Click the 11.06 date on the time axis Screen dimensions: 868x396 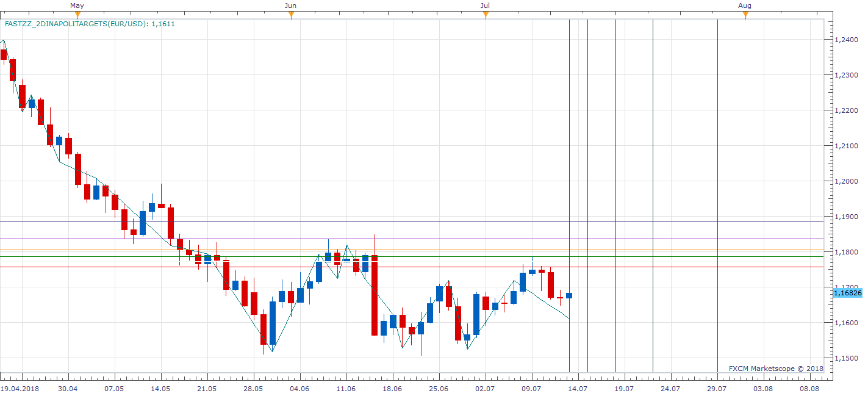pos(346,388)
